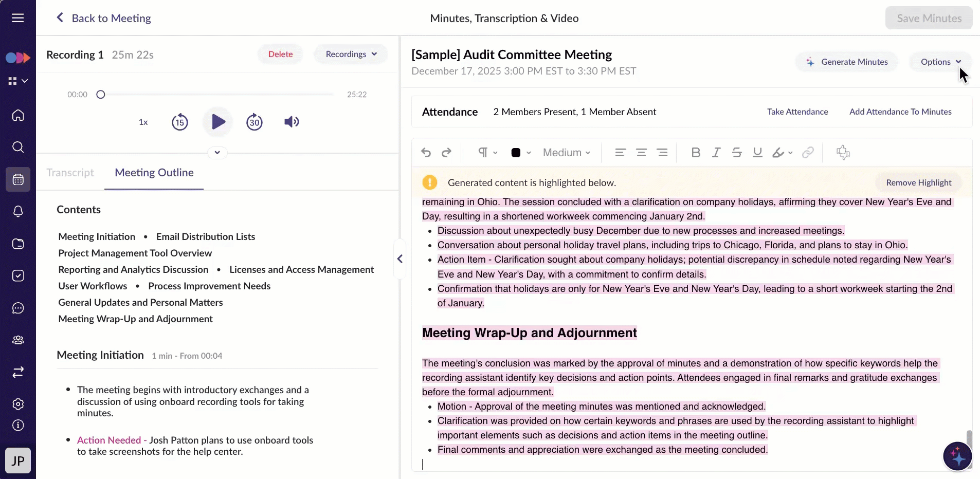980x479 pixels.
Task: Open the Info circle sidebar icon
Action: tap(18, 425)
